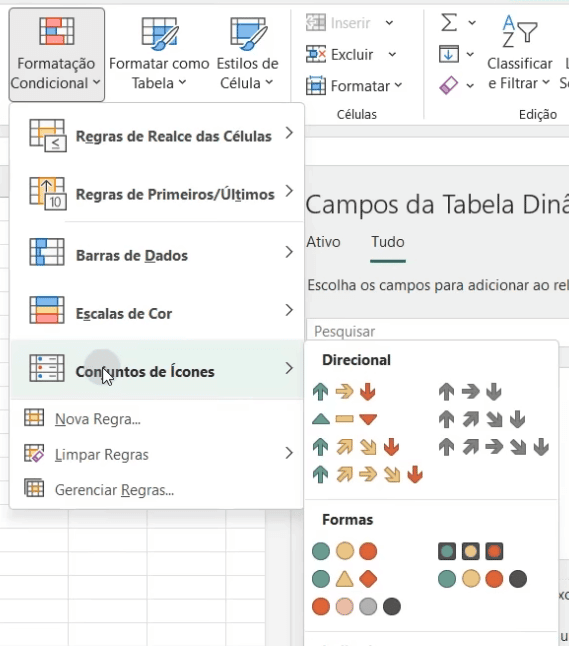The height and width of the screenshot is (646, 569).
Task: Apply 3 triangles icon set
Action: pos(344,419)
